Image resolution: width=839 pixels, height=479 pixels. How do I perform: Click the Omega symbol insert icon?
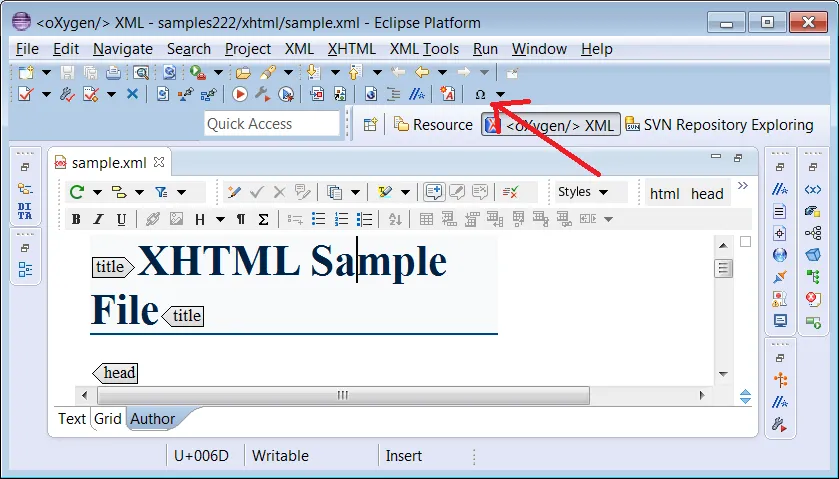[480, 95]
